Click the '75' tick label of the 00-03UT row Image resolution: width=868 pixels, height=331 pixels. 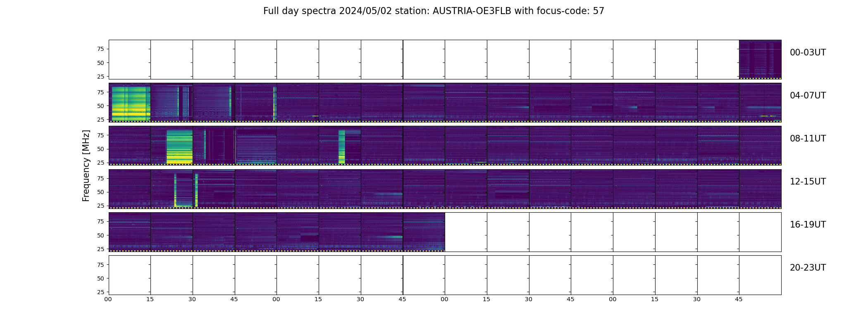pyautogui.click(x=100, y=49)
